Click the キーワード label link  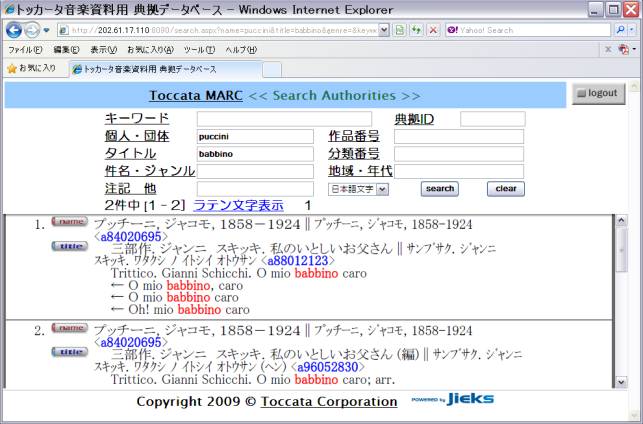click(x=137, y=119)
